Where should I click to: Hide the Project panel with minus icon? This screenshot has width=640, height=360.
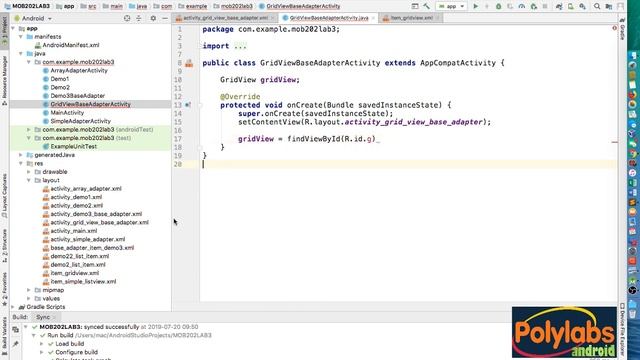(165, 18)
